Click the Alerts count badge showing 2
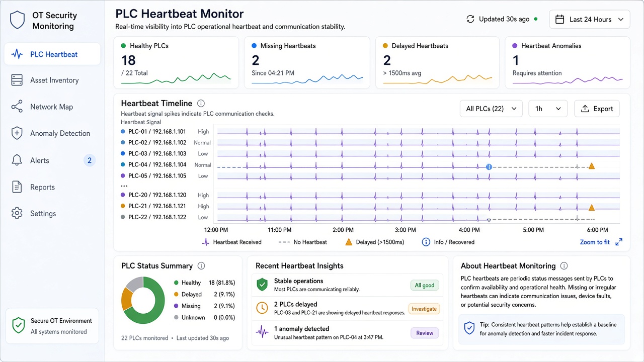The height and width of the screenshot is (362, 644). (x=90, y=160)
